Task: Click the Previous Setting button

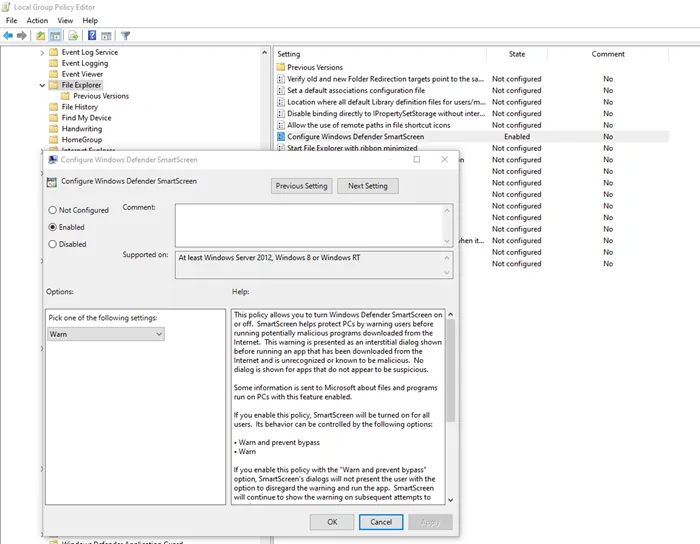Action: pos(301,186)
